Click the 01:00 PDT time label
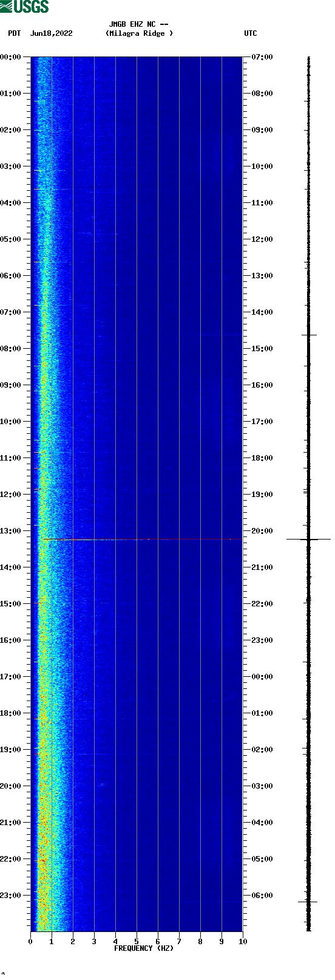 point(11,94)
